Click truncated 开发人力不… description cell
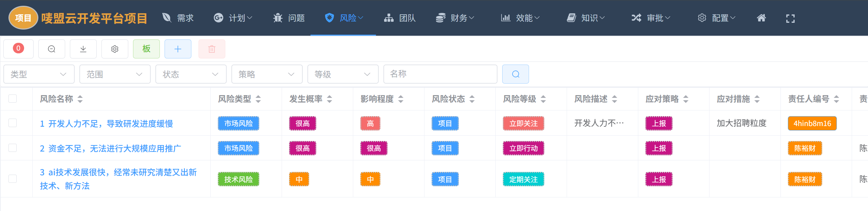The image size is (868, 211). 599,123
